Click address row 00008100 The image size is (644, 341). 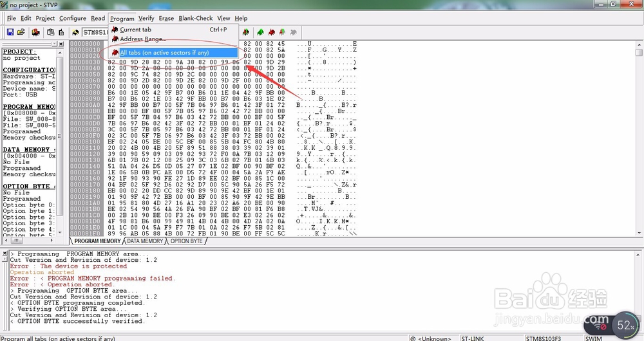(x=85, y=142)
